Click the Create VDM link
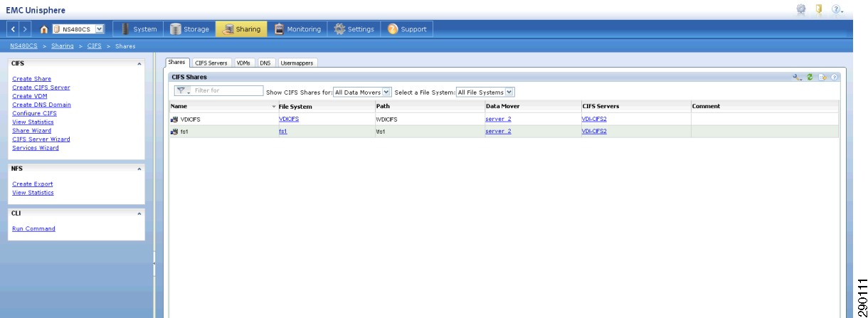Viewport: 868px width, 318px height. (29, 96)
